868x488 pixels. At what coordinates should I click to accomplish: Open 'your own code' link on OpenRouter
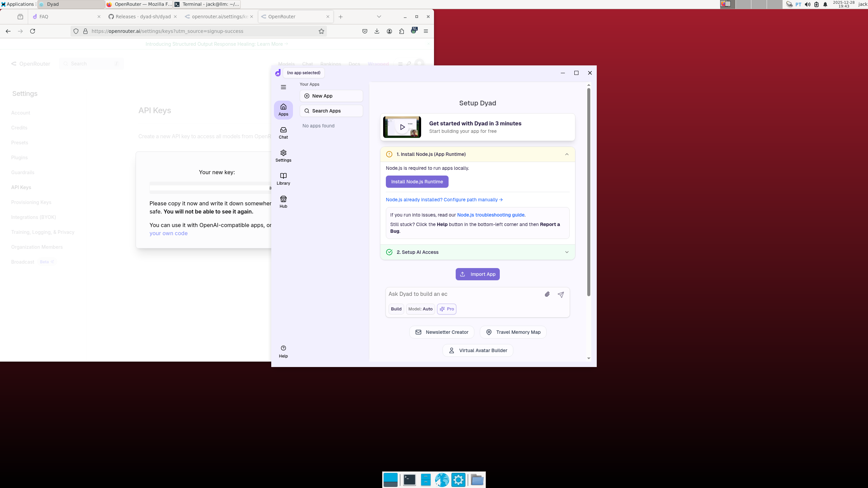[169, 233]
